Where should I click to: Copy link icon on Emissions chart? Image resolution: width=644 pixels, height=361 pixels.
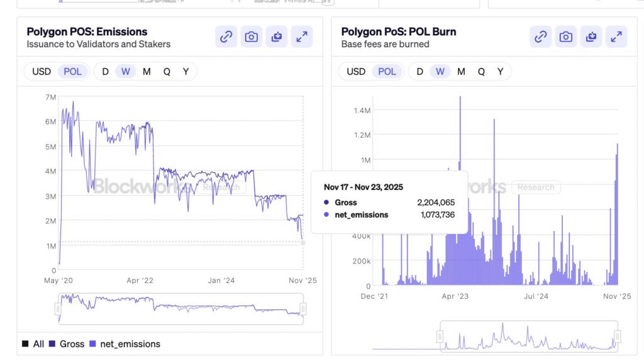(226, 37)
